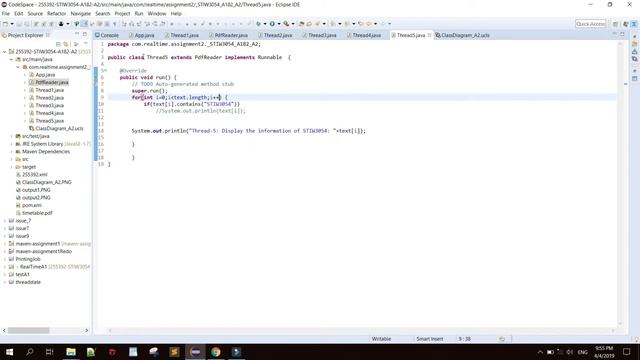Screen dimensions: 640x360
Task: Open Google Chrome from the taskbar
Action: 216,352
